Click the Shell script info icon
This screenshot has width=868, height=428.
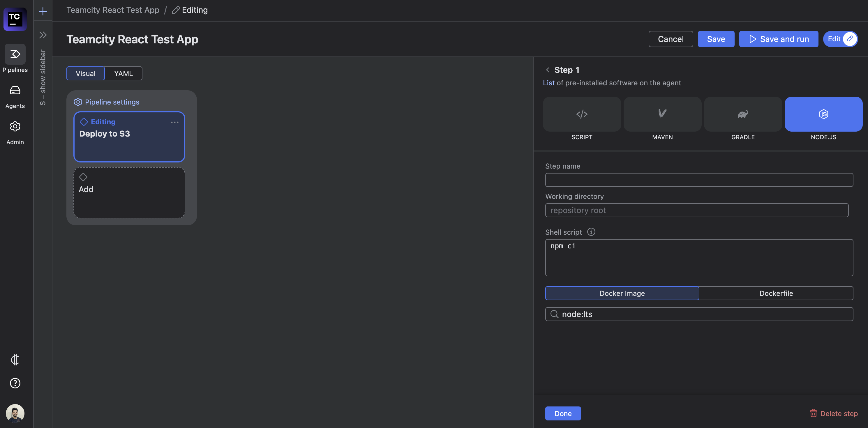[x=591, y=232]
